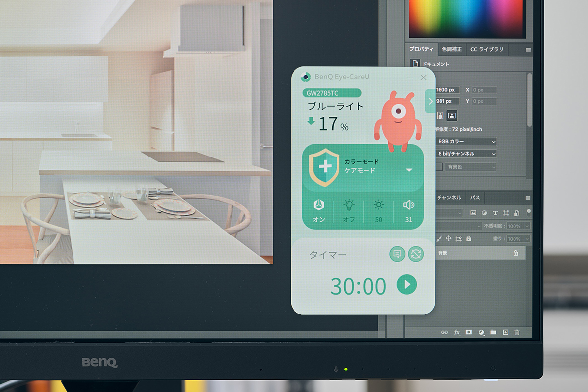Screen dimensions: 588x392
Task: Open the 塗り fill dropdown arrow
Action: tap(527, 239)
